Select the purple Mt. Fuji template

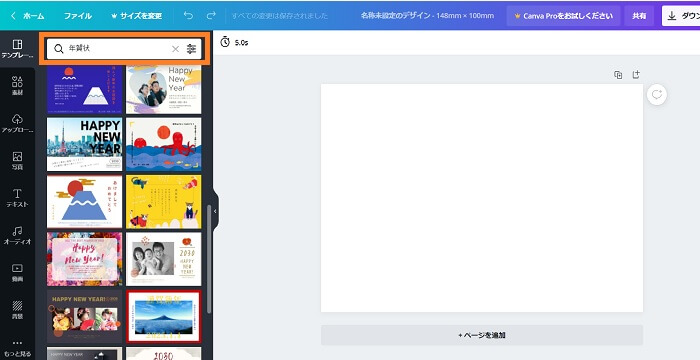[84, 89]
